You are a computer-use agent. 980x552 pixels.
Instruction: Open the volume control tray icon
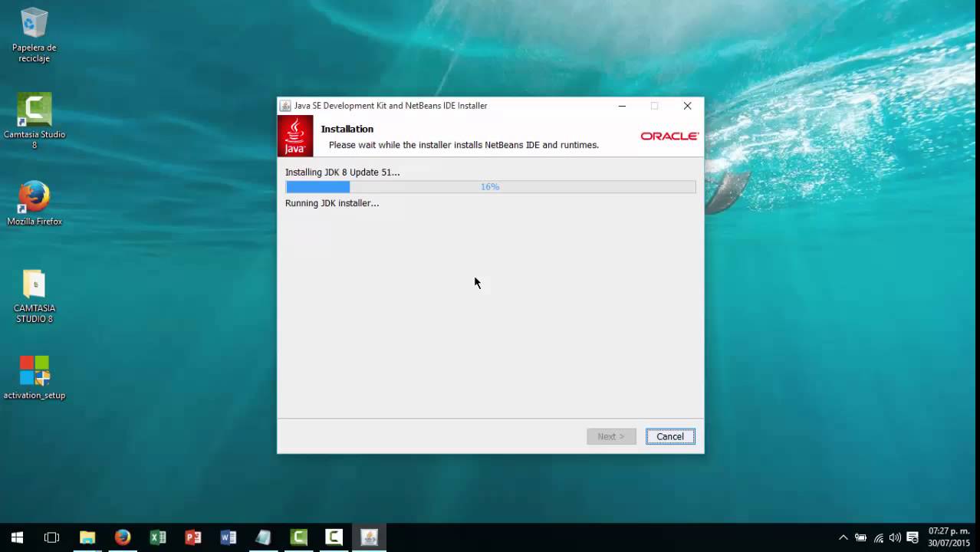895,537
